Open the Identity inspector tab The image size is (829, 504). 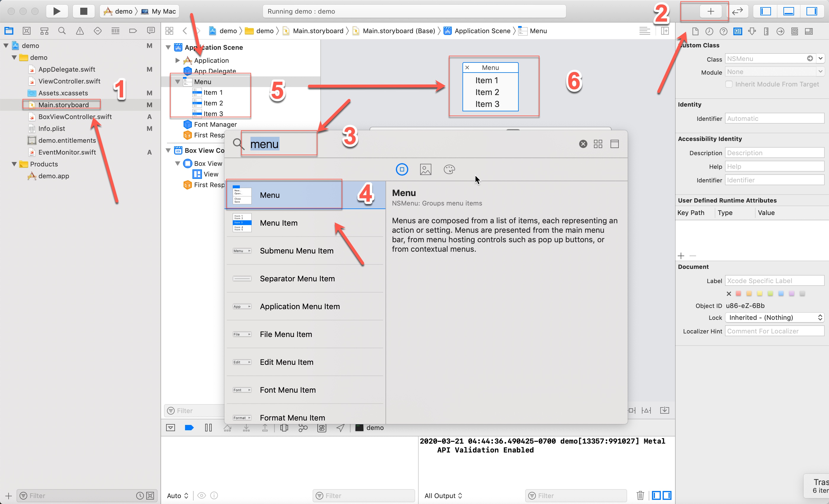tap(738, 31)
